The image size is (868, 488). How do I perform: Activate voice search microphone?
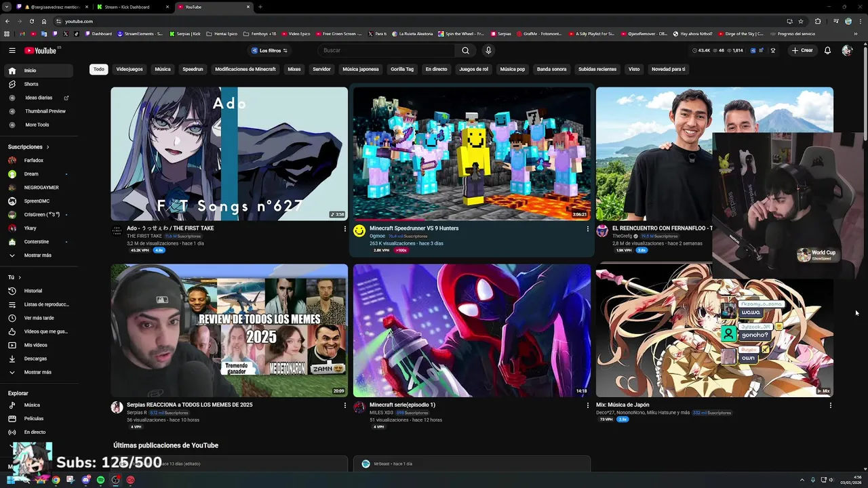(488, 50)
